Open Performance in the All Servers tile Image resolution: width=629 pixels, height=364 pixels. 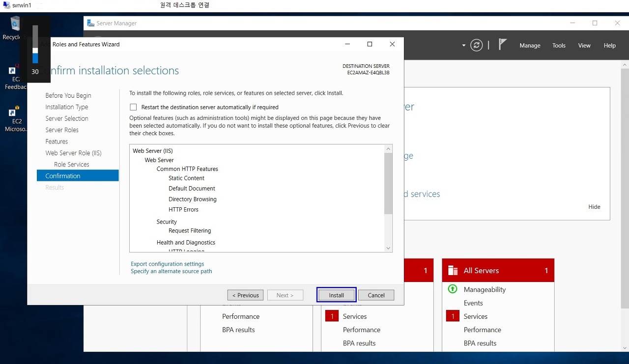[483, 330]
